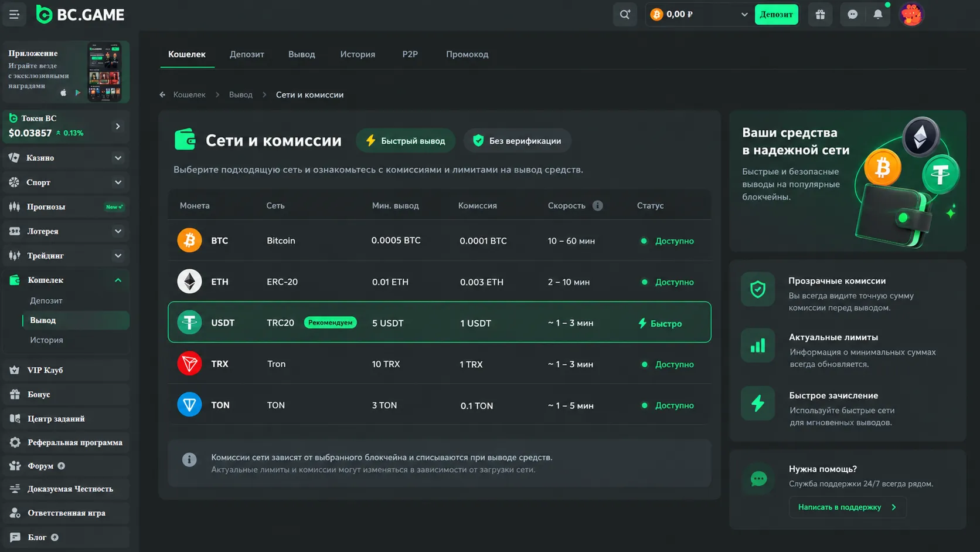Click the 10 TRX minimum withdrawal value
The image size is (980, 552).
pos(386,364)
